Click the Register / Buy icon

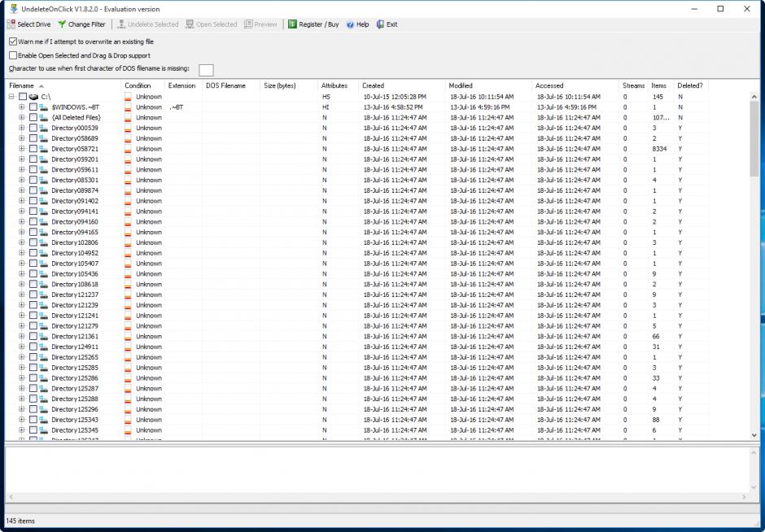pos(292,24)
